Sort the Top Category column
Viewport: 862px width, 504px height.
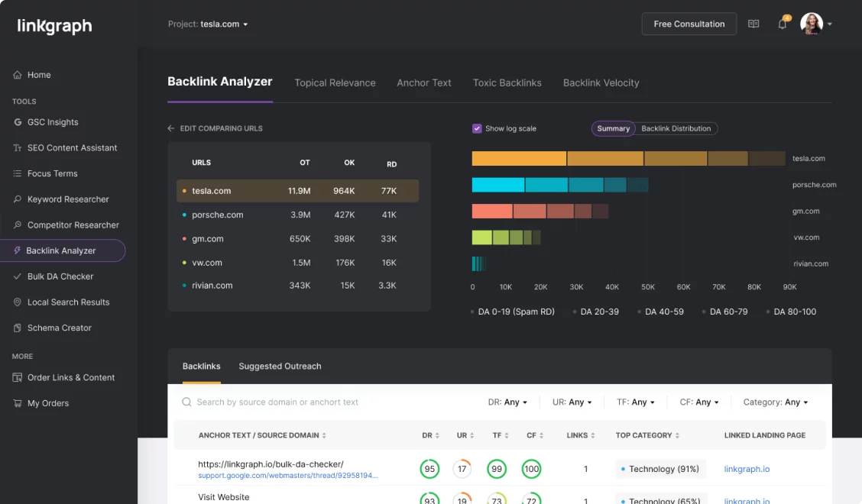(677, 435)
